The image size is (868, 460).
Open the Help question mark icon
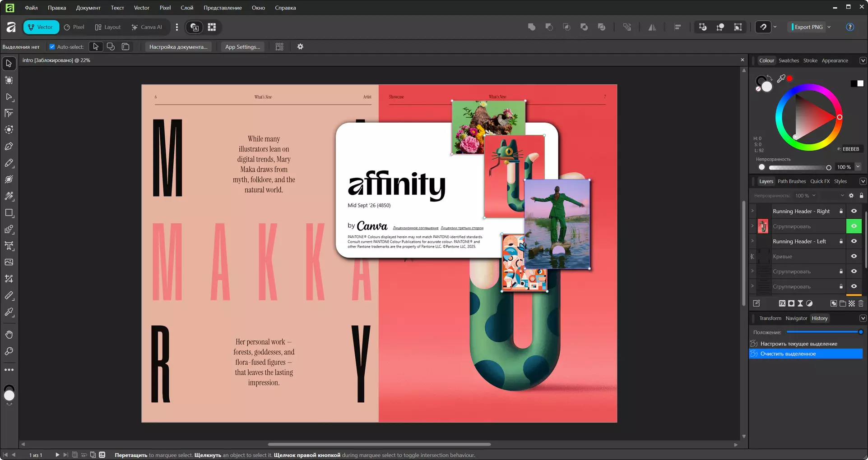[x=850, y=27]
